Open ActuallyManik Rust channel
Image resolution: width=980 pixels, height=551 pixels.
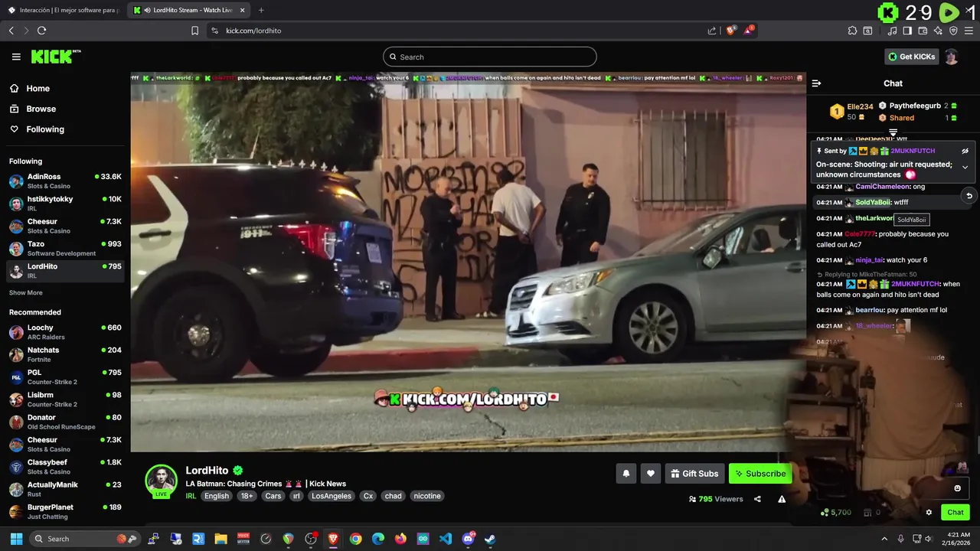pos(65,489)
